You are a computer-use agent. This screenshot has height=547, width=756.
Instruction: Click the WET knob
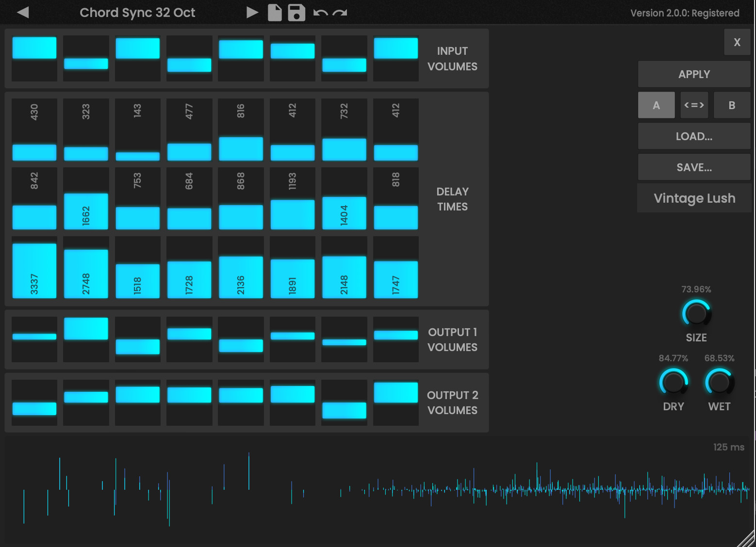(719, 383)
